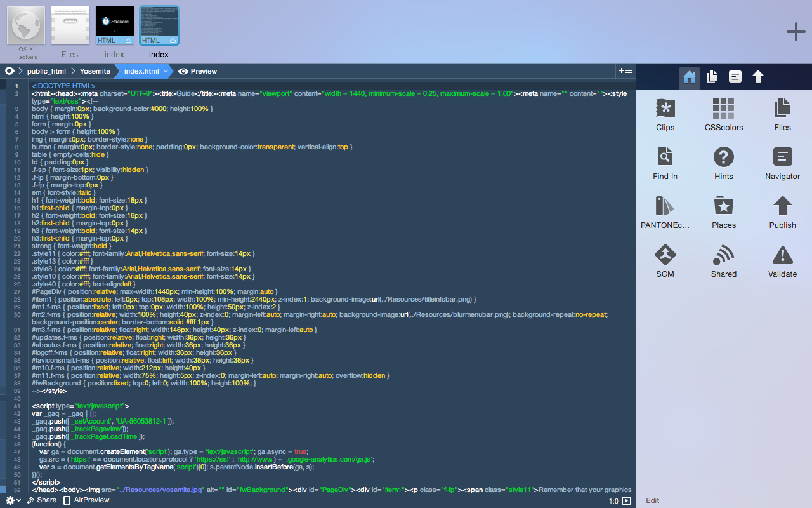Open the Publish tool in sidebar grid

coord(782,213)
